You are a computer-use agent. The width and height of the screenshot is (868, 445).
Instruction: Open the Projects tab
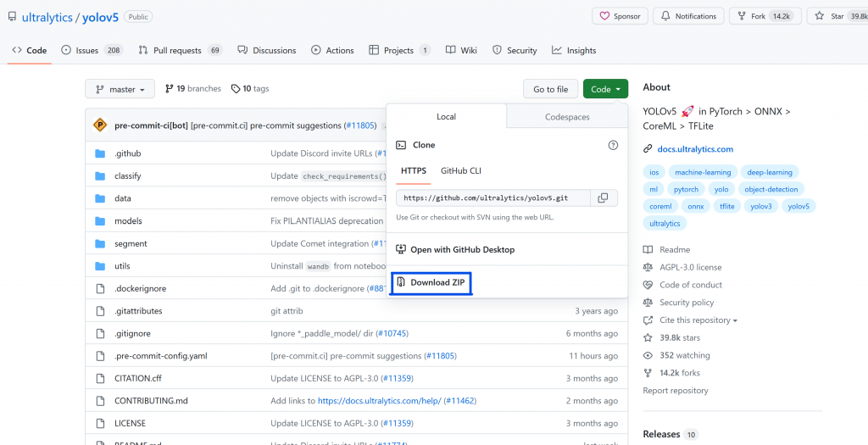[x=400, y=50]
